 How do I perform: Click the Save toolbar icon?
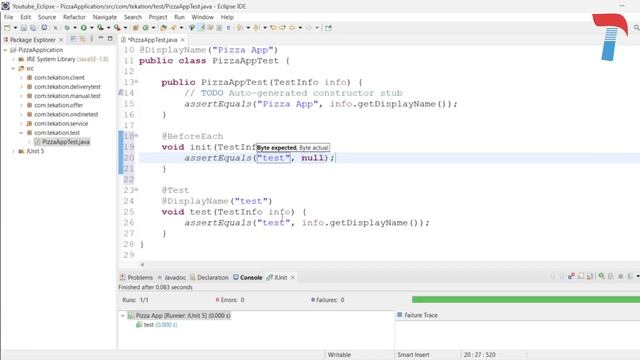24,28
